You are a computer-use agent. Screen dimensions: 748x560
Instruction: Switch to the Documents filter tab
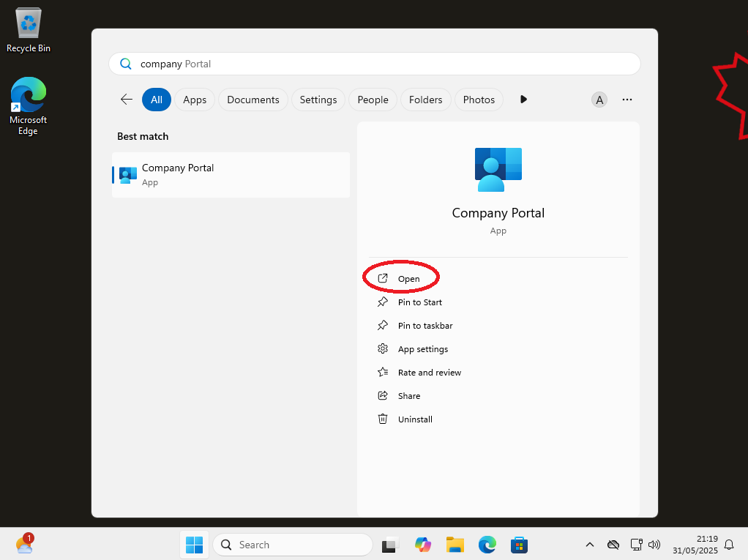253,100
